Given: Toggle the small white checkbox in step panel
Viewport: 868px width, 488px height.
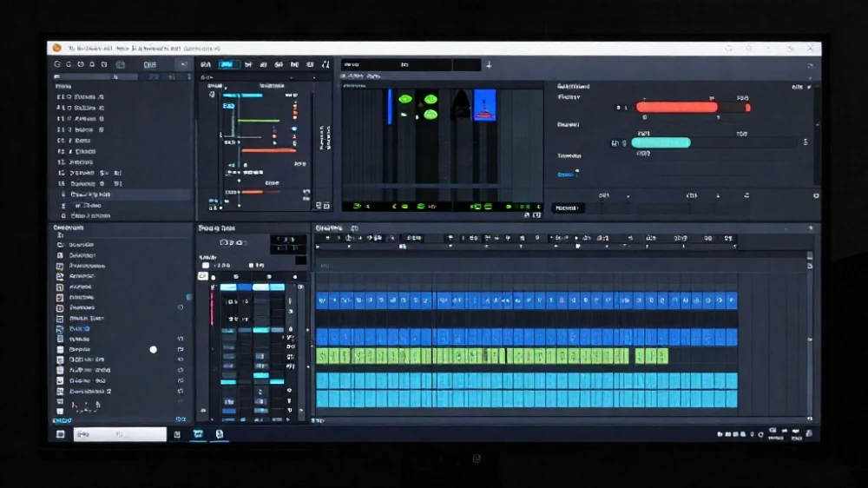Looking at the screenshot, I should 206,266.
